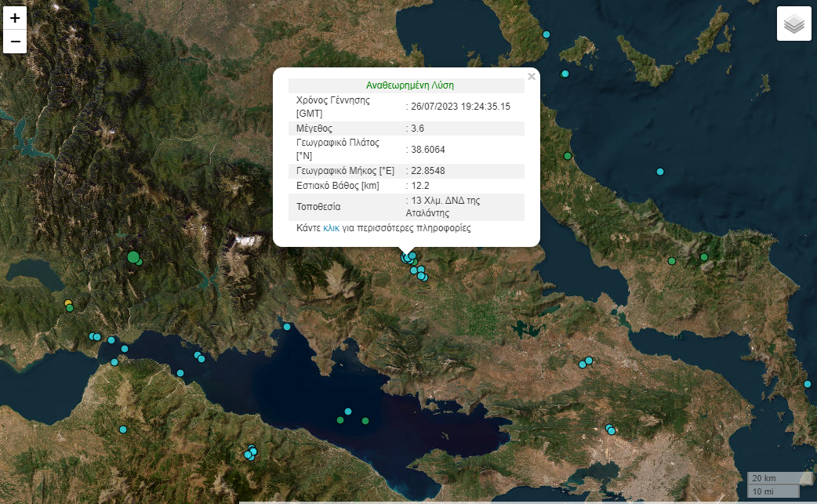This screenshot has width=817, height=504.
Task: Click the yellow earthquake marker
Action: click(x=68, y=303)
